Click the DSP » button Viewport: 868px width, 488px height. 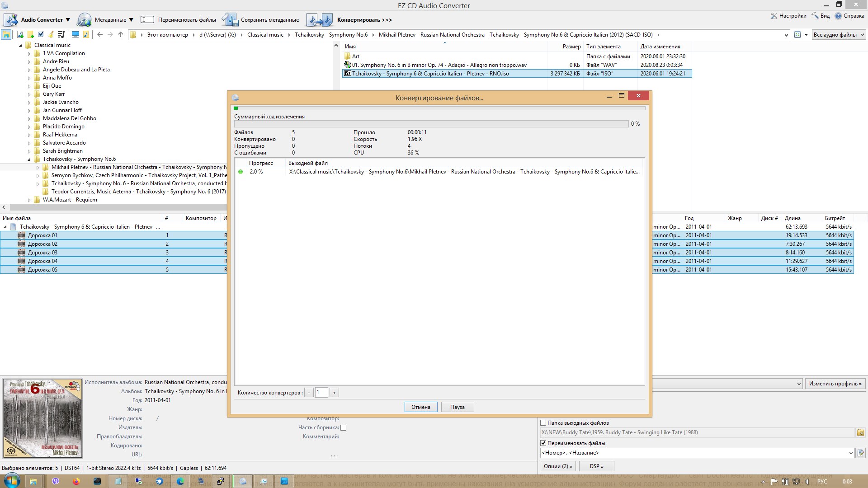coord(596,466)
